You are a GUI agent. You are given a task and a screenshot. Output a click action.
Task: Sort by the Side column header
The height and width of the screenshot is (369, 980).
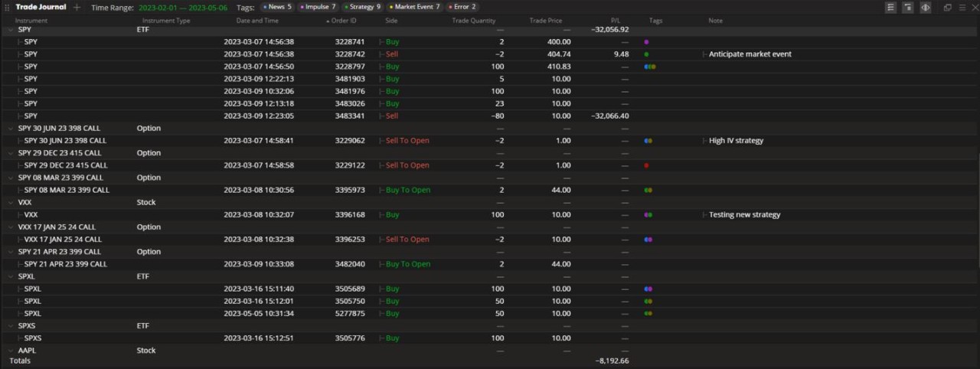pyautogui.click(x=391, y=21)
